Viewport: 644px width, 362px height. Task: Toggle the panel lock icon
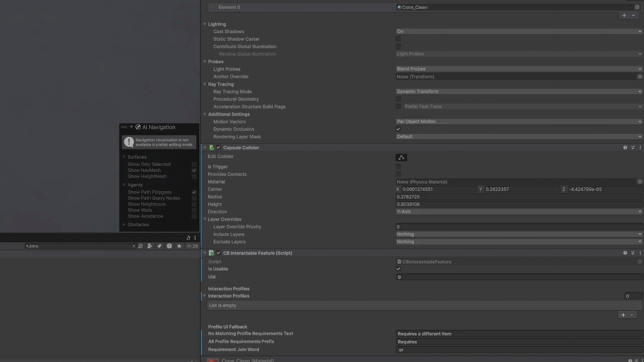189,238
